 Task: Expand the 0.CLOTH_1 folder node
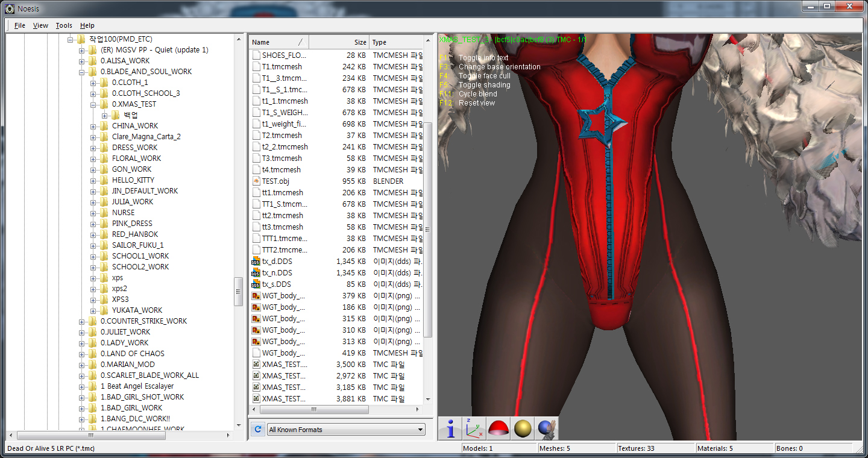click(x=93, y=83)
